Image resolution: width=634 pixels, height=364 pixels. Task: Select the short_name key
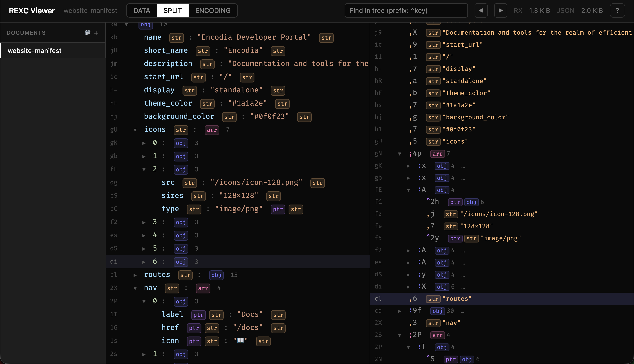[166, 50]
